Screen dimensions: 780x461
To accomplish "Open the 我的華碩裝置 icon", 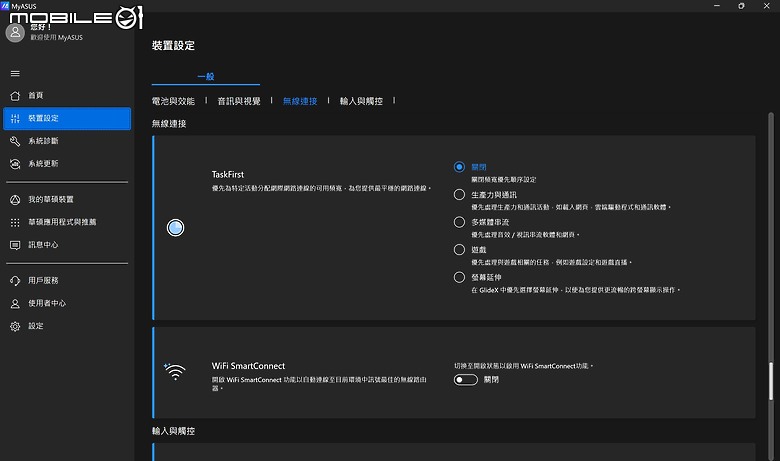I will tap(15, 199).
